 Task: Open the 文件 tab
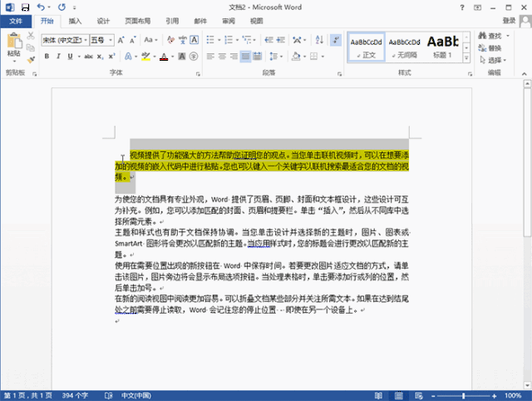tap(16, 21)
